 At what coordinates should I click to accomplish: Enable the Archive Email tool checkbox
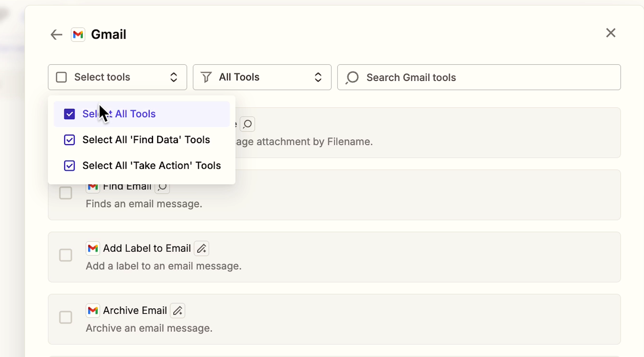click(x=65, y=317)
